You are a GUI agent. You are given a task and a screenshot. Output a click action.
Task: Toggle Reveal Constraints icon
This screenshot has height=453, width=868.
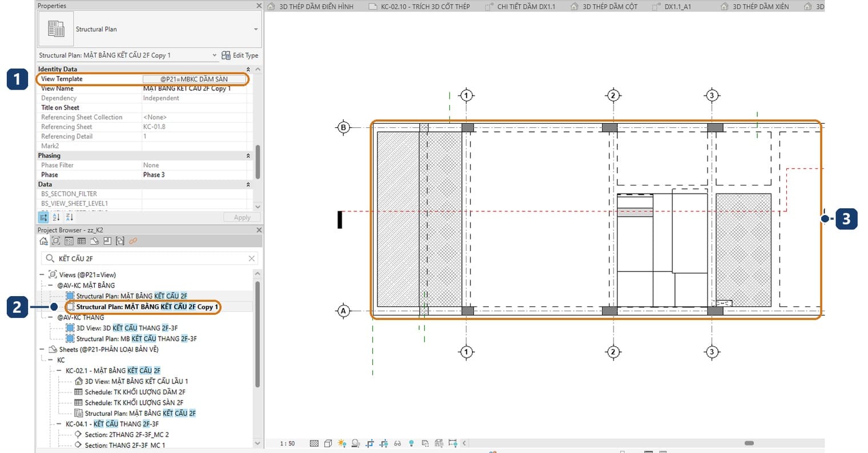coord(453,443)
